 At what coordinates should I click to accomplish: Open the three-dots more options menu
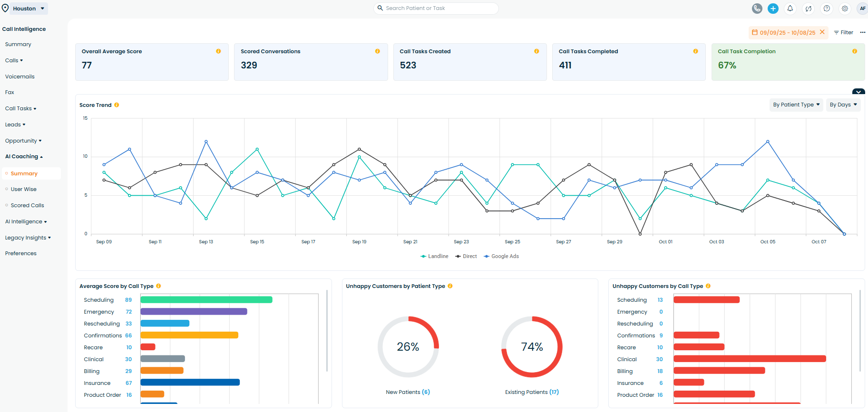862,33
